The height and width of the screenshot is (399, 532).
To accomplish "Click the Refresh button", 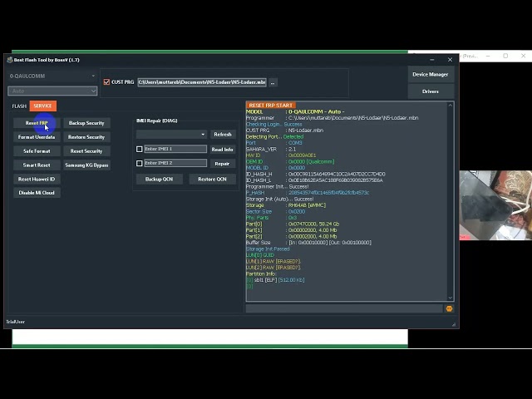I will [223, 135].
